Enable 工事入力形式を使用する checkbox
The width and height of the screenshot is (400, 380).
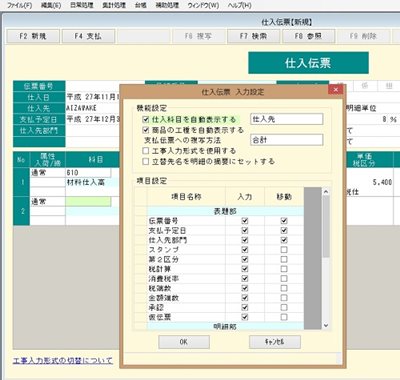click(146, 151)
